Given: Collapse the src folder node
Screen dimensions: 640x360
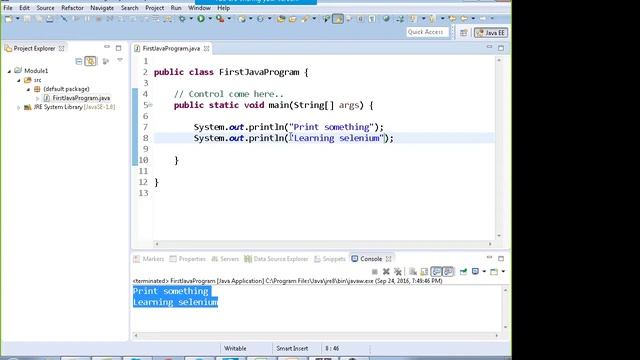Looking at the screenshot, I should click(19, 80).
